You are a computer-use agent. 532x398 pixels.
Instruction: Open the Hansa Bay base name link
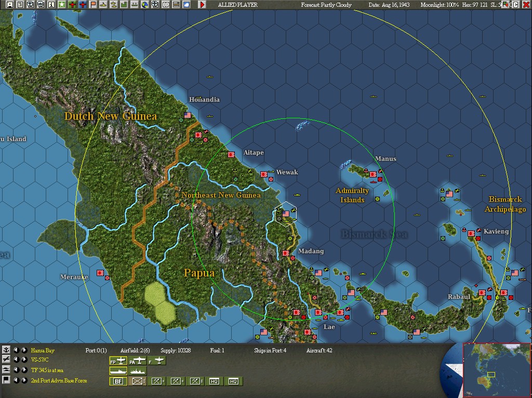[x=43, y=350]
